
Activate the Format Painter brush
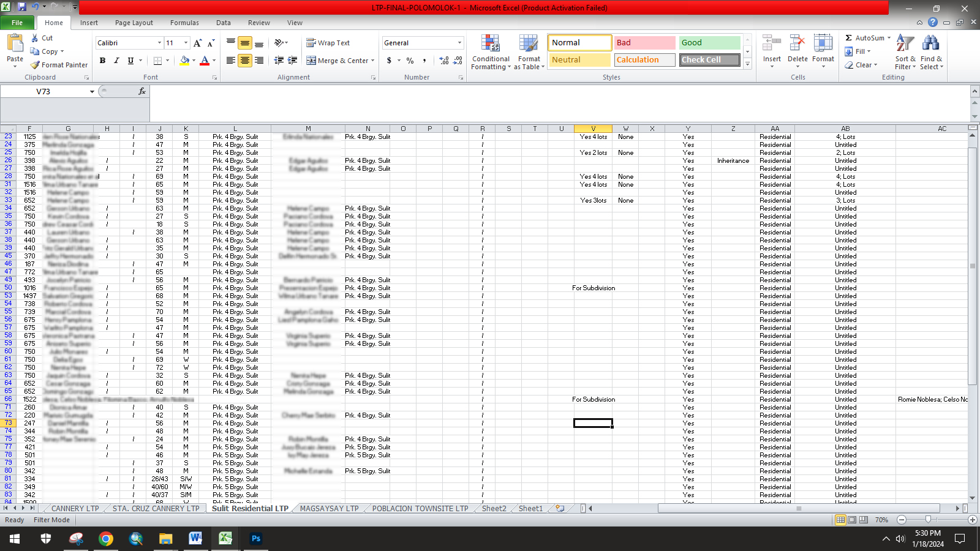(36, 65)
